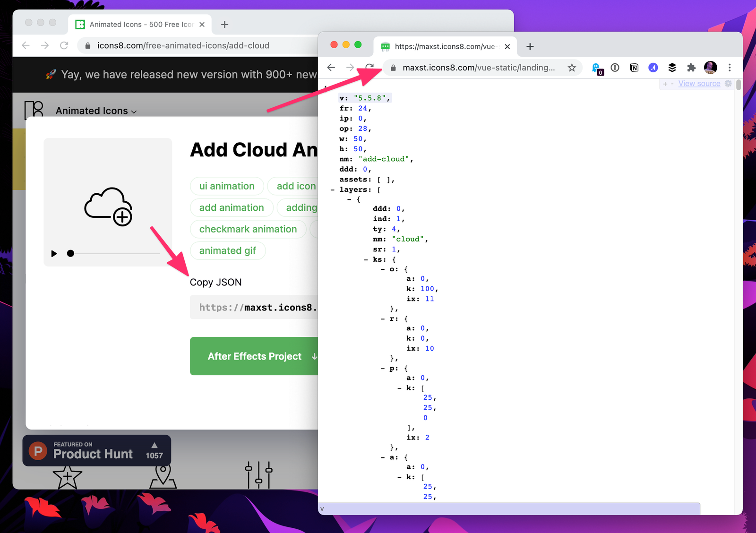
Task: Close the maxst.icons8.com tab
Action: (x=507, y=46)
